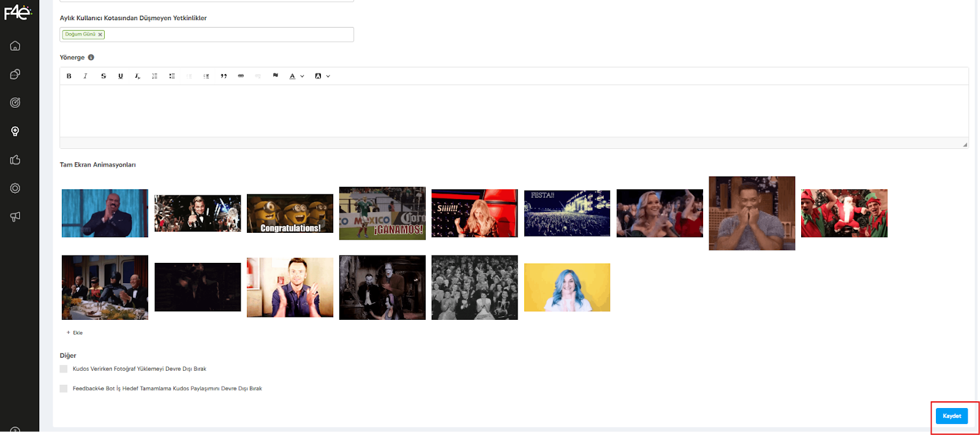980x435 pixels.
Task: Check 'Feedback4e Bot İş Hedef Tamamlama' option
Action: (64, 388)
